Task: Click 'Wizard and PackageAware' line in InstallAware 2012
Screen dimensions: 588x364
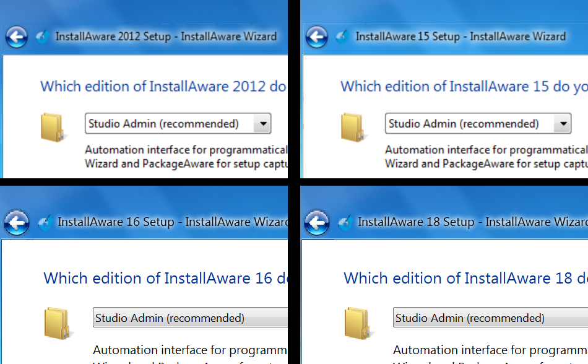Action: tap(186, 164)
